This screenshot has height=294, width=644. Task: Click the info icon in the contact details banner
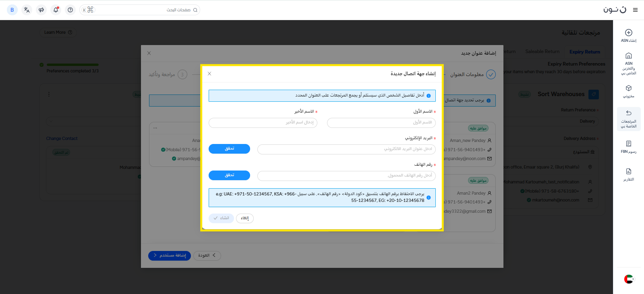(429, 96)
